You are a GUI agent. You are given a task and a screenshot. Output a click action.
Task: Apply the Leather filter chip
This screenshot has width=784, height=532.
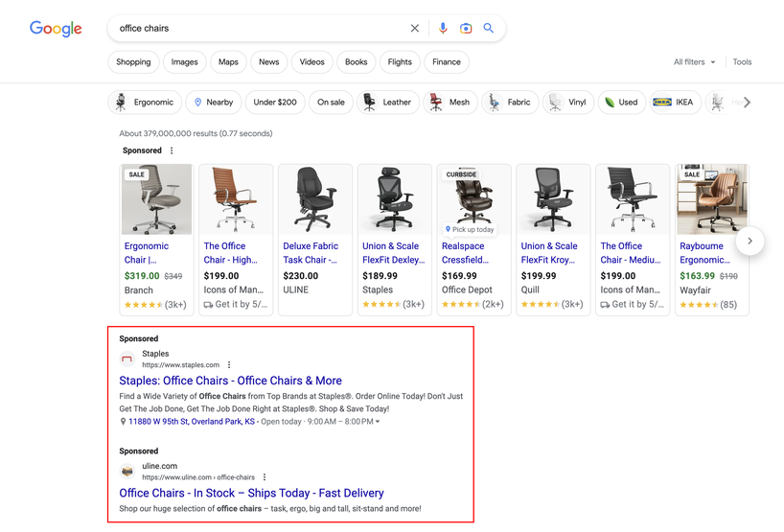coord(388,102)
